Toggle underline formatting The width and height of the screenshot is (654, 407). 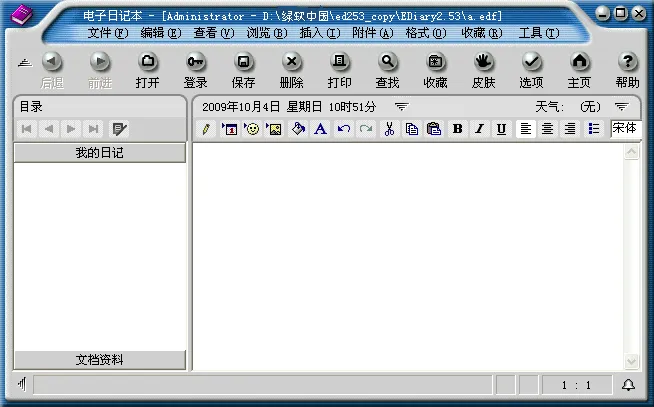pos(501,129)
